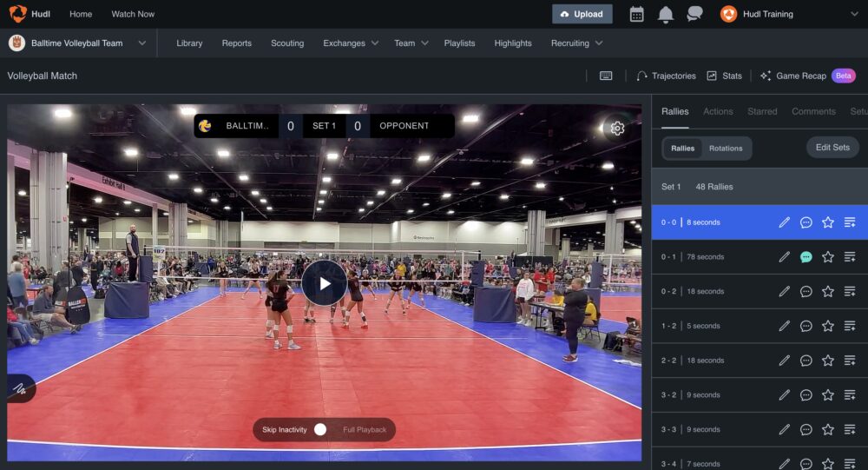
Task: Click the Upload button
Action: (582, 14)
